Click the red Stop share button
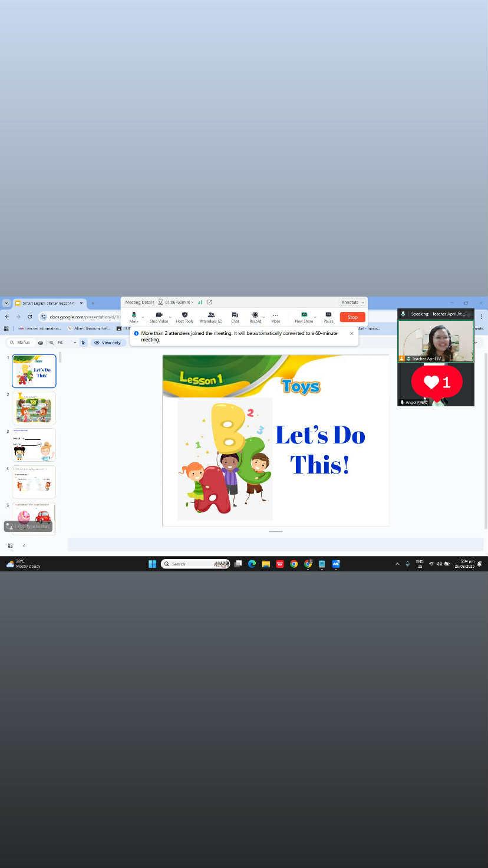 point(352,317)
